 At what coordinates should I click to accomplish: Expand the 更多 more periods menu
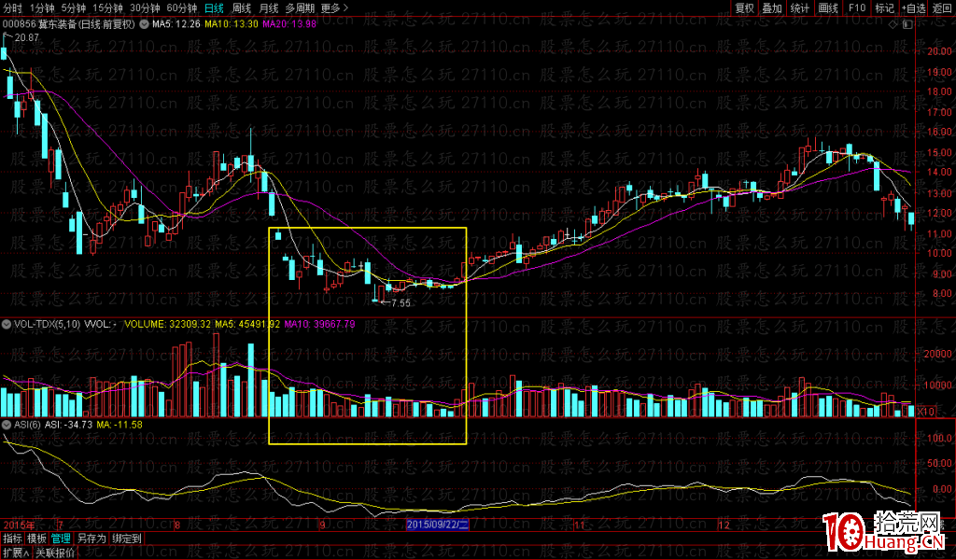(334, 8)
